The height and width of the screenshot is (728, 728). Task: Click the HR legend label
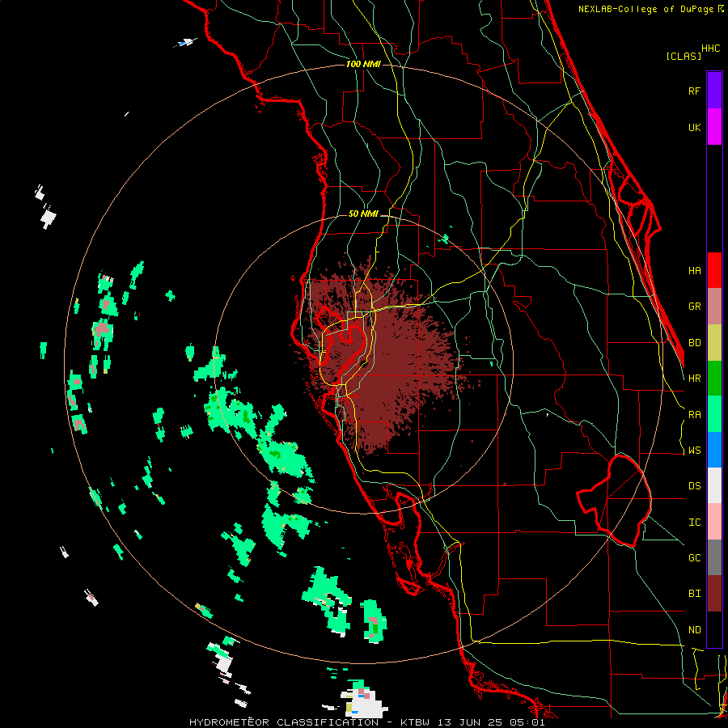pyautogui.click(x=694, y=379)
